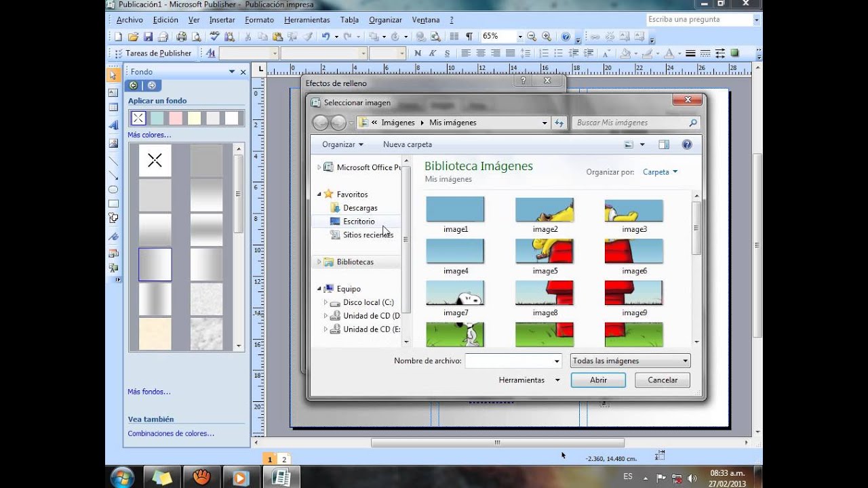868x488 pixels.
Task: Click the Special Characters paragraph mark icon
Action: pyautogui.click(x=469, y=37)
